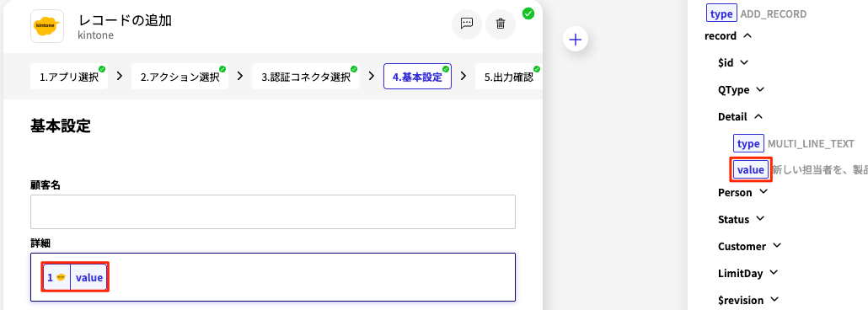Click the 詳細 input field

273,277
